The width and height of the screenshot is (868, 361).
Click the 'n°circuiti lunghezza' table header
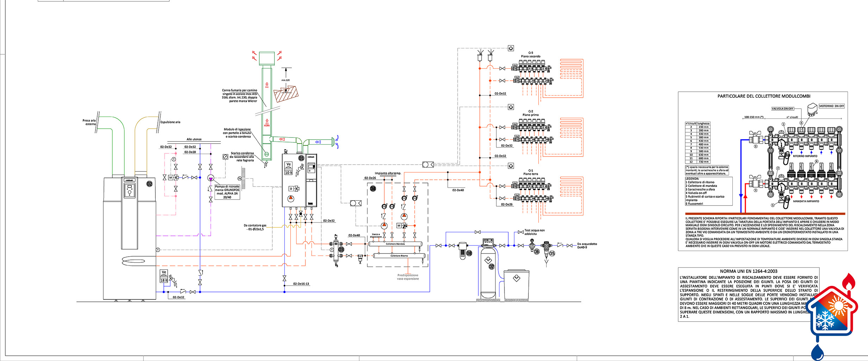[697, 123]
